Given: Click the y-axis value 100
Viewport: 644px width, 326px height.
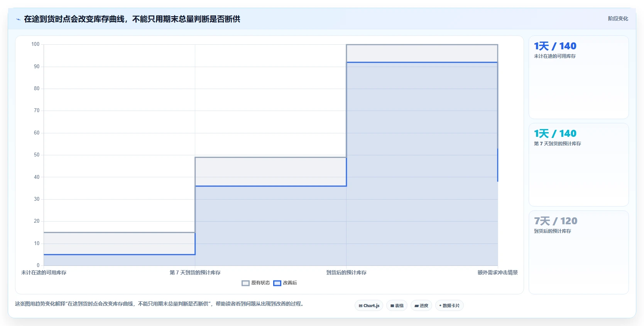Looking at the screenshot, I should click(x=35, y=44).
